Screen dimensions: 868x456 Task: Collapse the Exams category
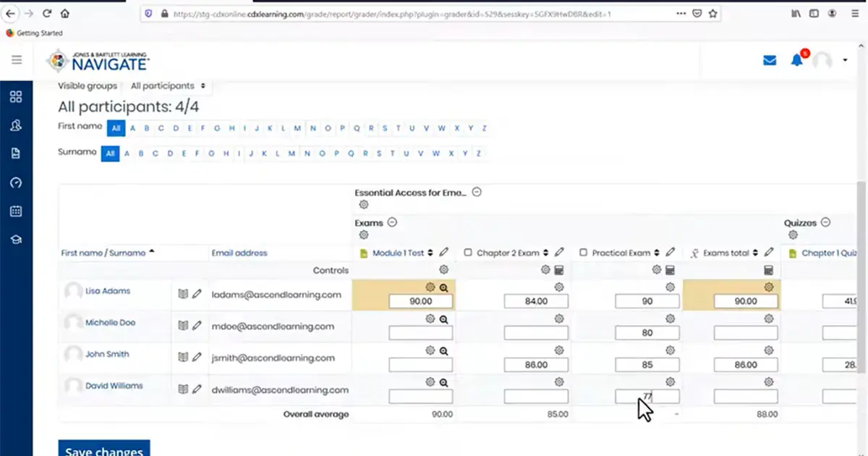point(392,222)
